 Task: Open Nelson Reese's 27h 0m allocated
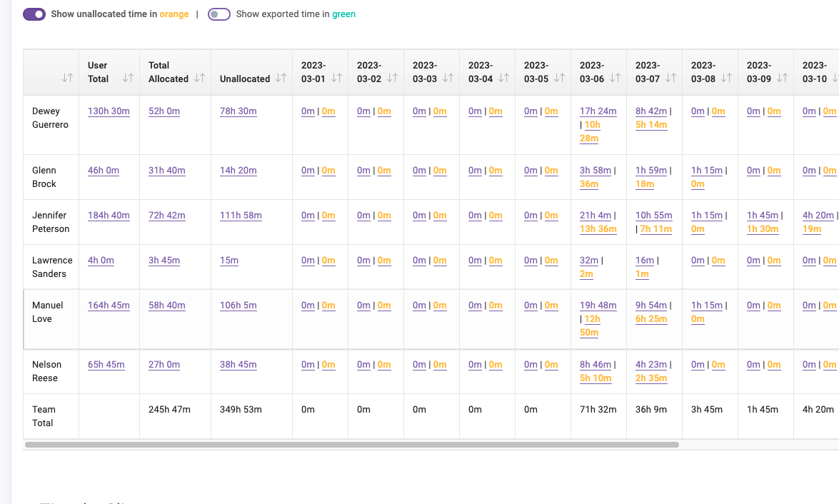164,365
